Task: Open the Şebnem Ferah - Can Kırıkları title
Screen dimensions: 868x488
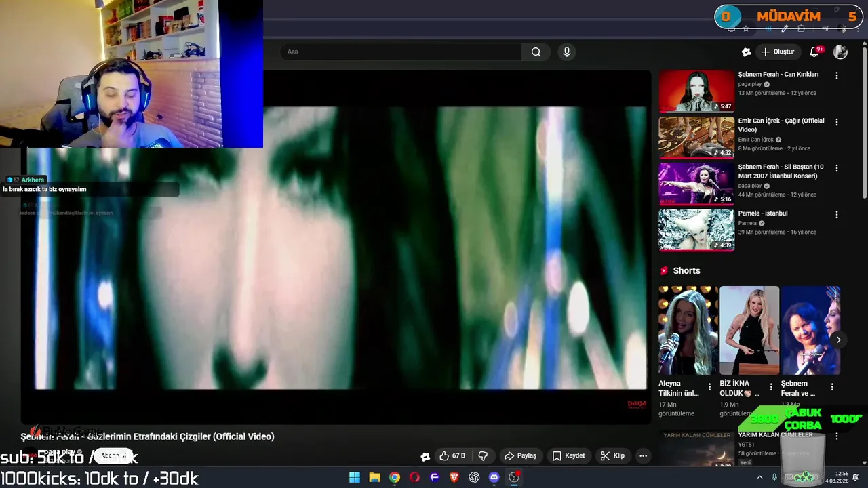Action: [778, 75]
